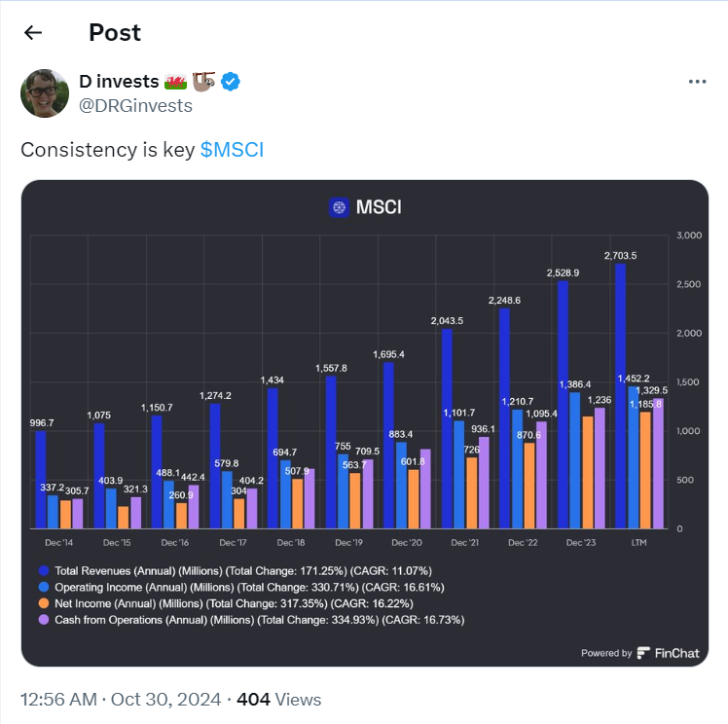Click the MSCI logo icon in chart

coord(339,207)
